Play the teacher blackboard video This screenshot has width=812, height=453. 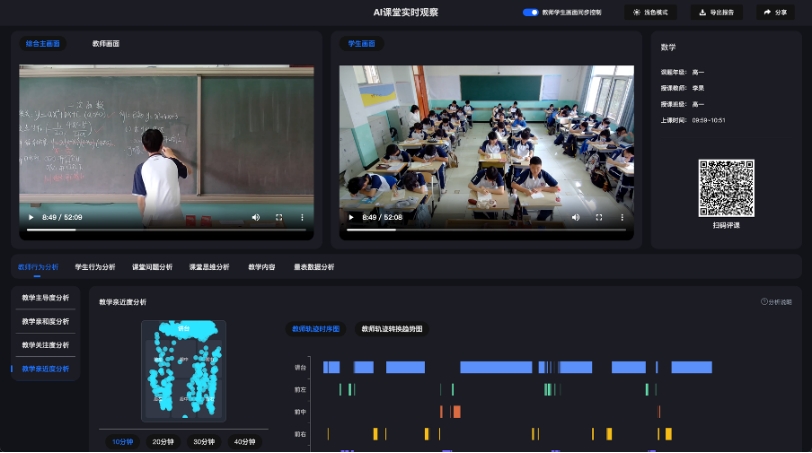[31, 217]
